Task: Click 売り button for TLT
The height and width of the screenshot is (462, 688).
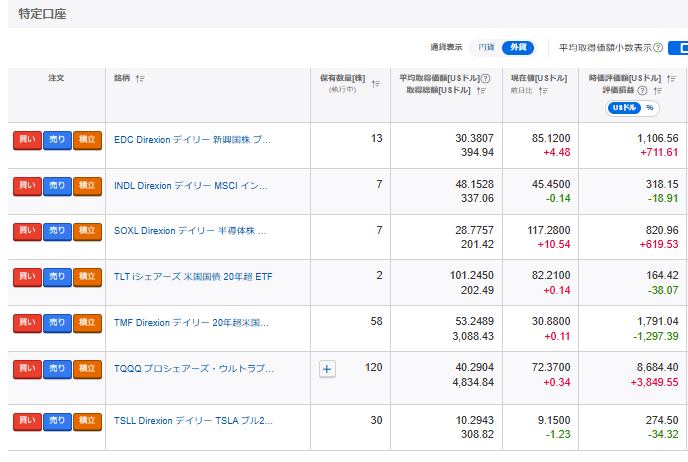Action: (57, 277)
